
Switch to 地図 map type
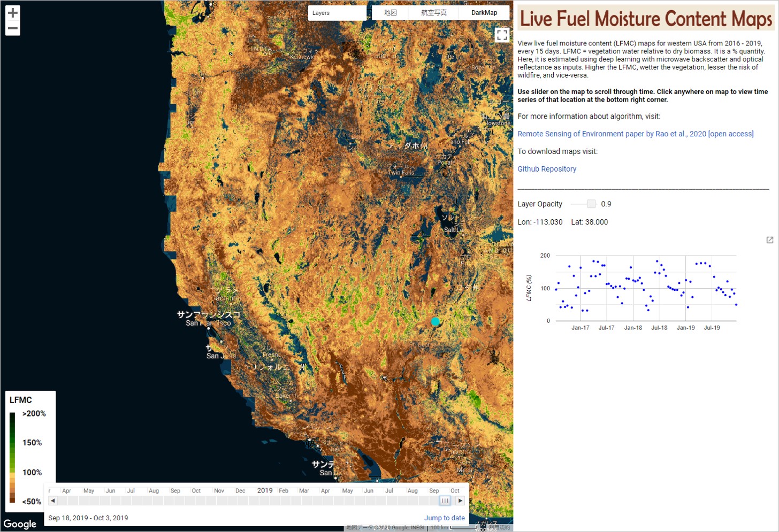[390, 13]
